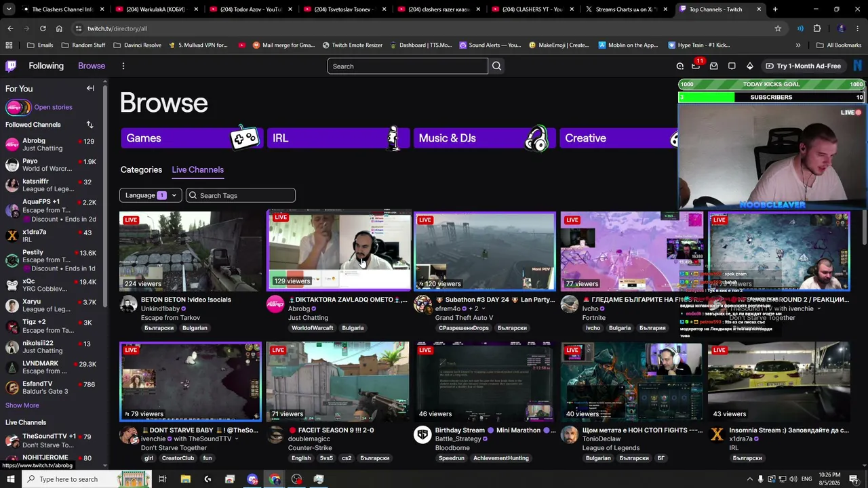Viewport: 868px width, 488px height.
Task: Switch to the Categories tab
Action: pyautogui.click(x=141, y=169)
